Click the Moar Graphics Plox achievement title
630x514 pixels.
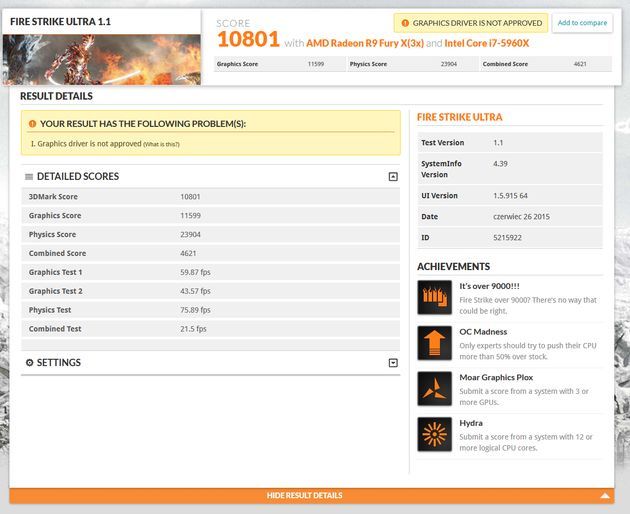[x=496, y=377]
